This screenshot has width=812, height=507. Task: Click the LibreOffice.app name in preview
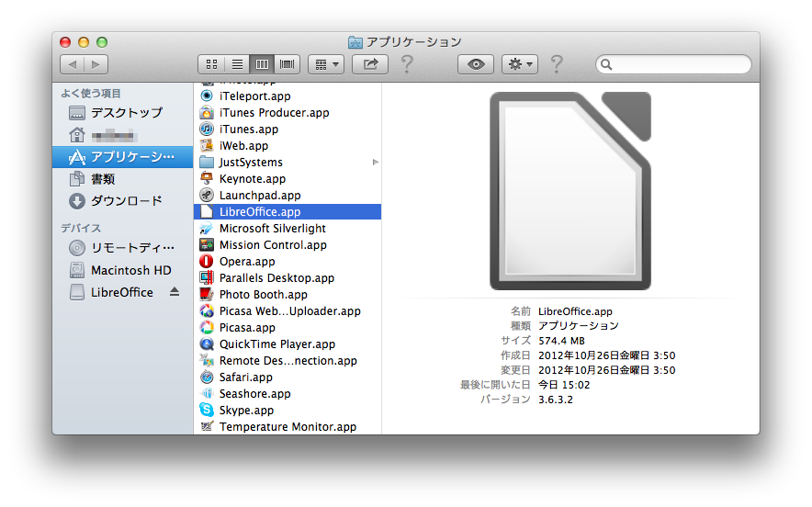(x=575, y=311)
